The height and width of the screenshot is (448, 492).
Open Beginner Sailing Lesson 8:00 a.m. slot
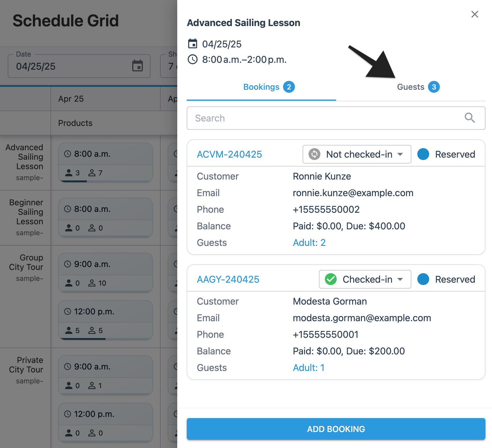[x=106, y=217]
